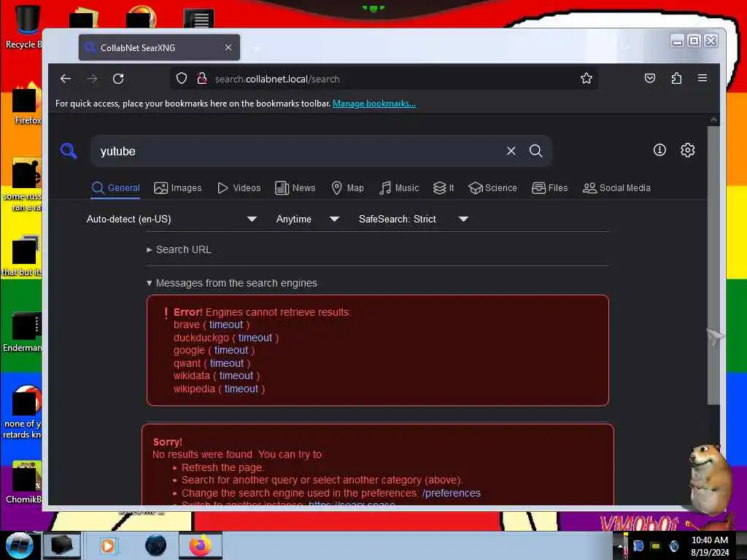This screenshot has height=560, width=747.
Task: Click the qwant timeout link
Action: (227, 363)
